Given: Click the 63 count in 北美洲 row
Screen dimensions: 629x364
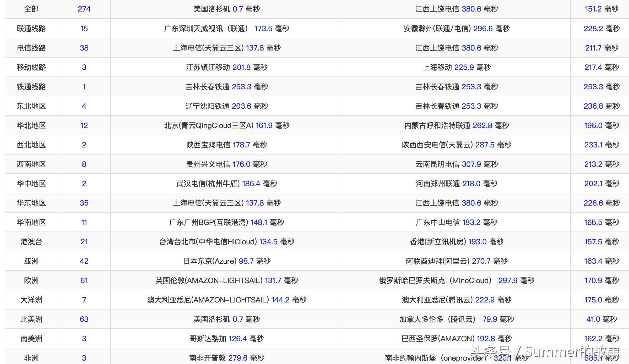Looking at the screenshot, I should tap(84, 319).
